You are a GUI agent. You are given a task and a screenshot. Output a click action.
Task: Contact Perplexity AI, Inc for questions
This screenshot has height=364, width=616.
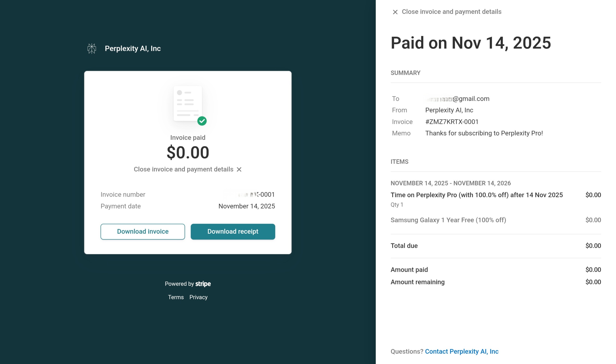click(462, 351)
